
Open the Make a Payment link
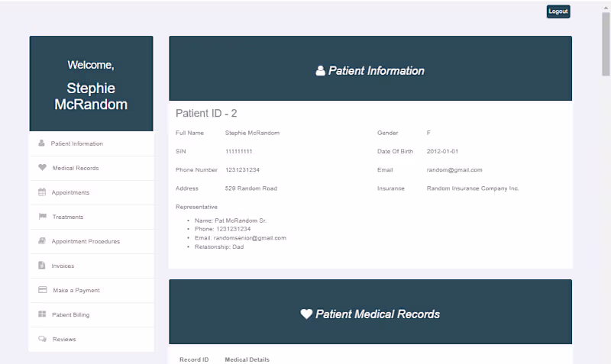click(x=76, y=290)
